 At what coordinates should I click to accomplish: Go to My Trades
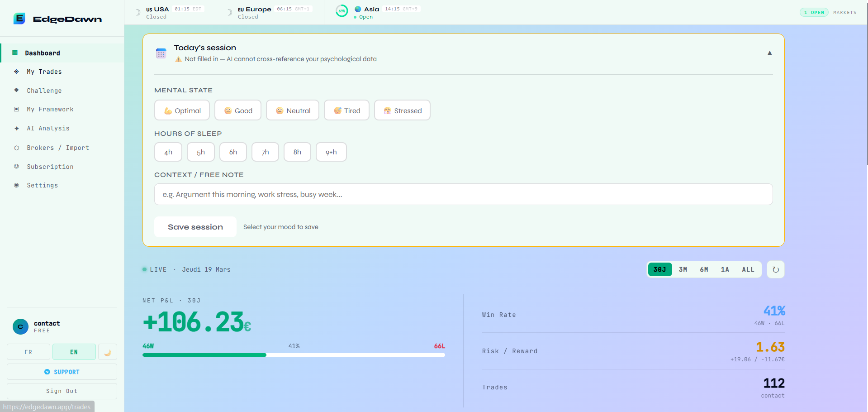tap(62, 72)
